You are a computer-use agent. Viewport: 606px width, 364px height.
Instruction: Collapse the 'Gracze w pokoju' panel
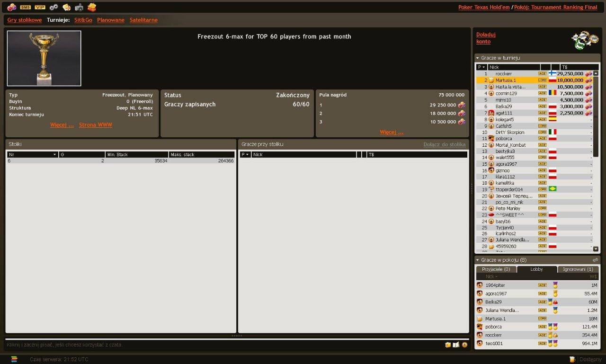(478, 260)
